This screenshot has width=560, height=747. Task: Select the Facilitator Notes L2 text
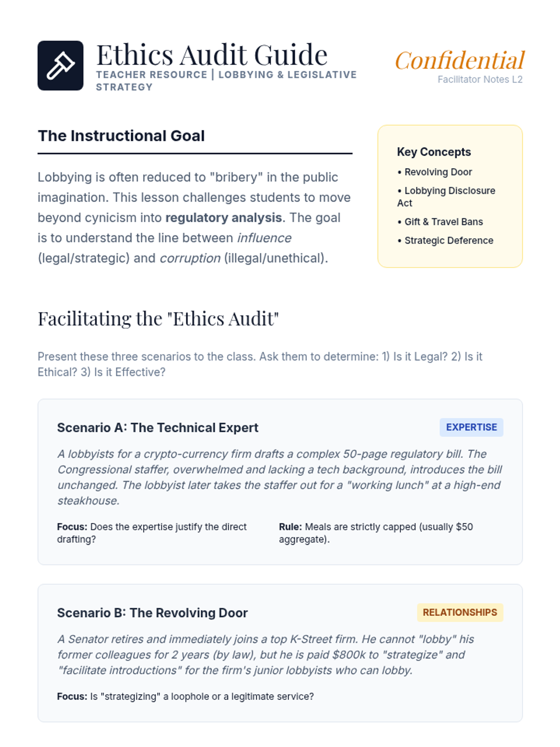(480, 79)
